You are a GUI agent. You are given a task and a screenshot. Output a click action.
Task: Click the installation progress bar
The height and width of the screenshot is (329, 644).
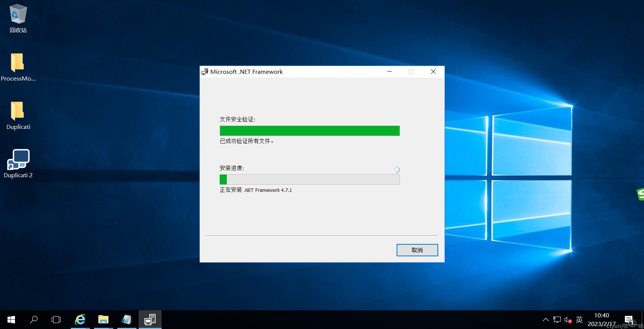[x=310, y=179]
